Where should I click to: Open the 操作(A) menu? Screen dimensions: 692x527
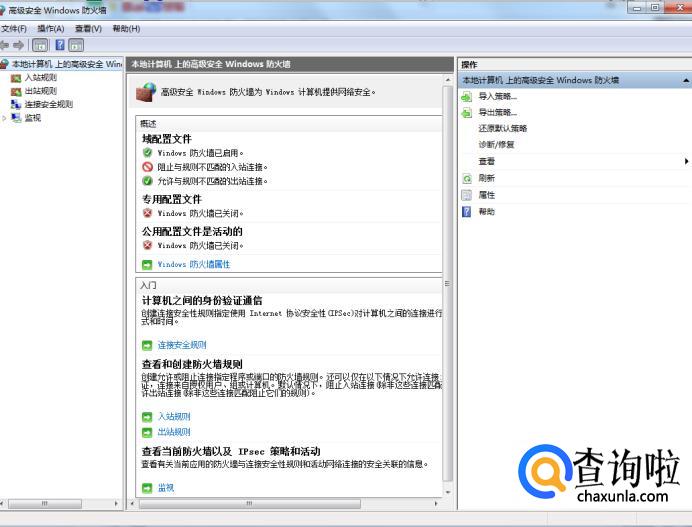tap(51, 29)
